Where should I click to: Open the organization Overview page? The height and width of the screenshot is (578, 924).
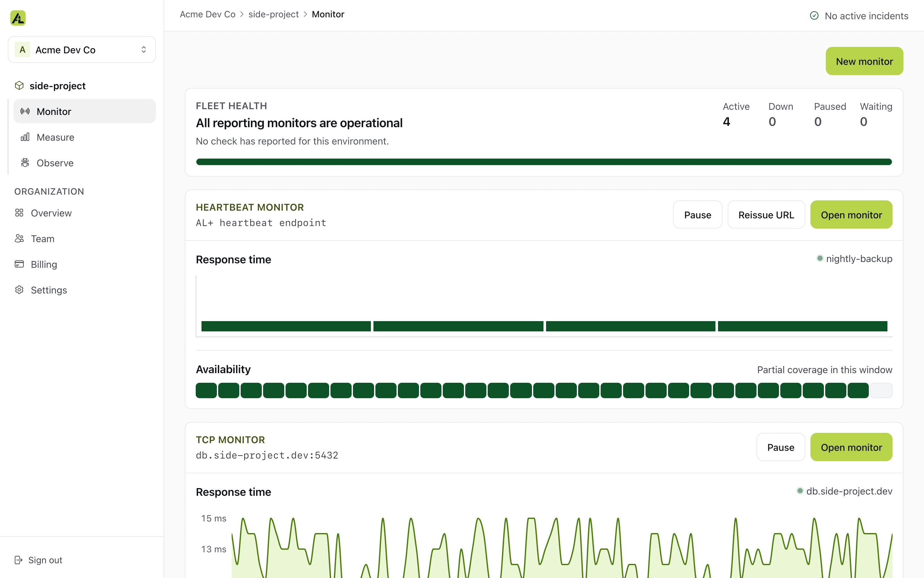(82, 213)
